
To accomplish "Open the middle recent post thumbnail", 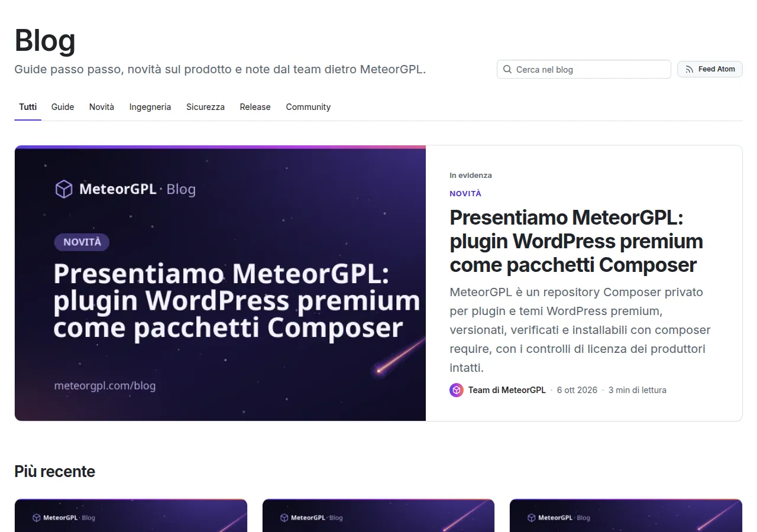I will (x=378, y=515).
